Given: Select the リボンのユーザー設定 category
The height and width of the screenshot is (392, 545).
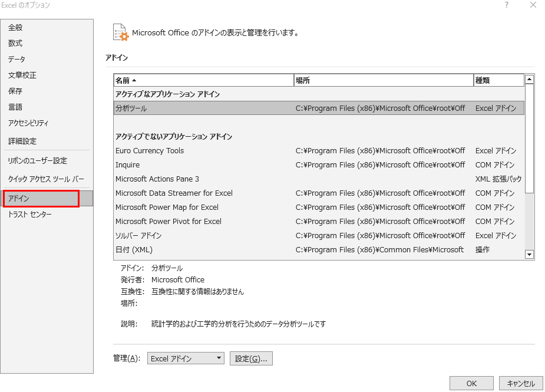Looking at the screenshot, I should click(x=38, y=161).
